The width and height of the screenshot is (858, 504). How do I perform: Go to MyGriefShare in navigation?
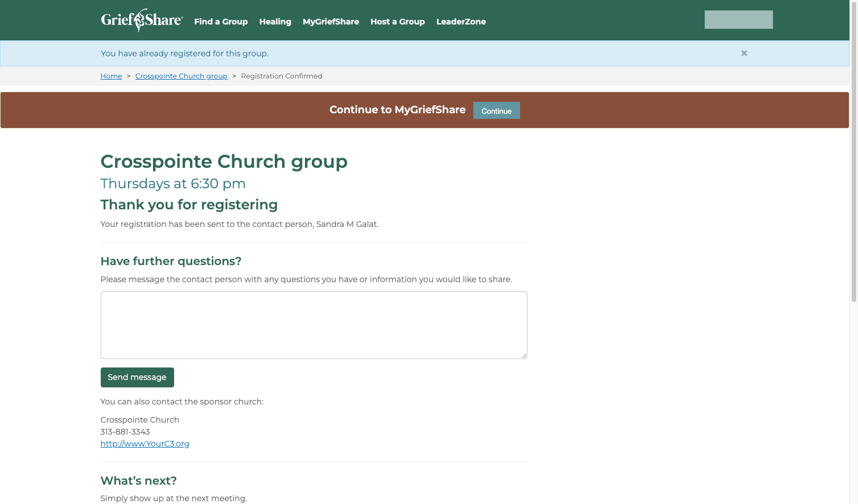(331, 22)
